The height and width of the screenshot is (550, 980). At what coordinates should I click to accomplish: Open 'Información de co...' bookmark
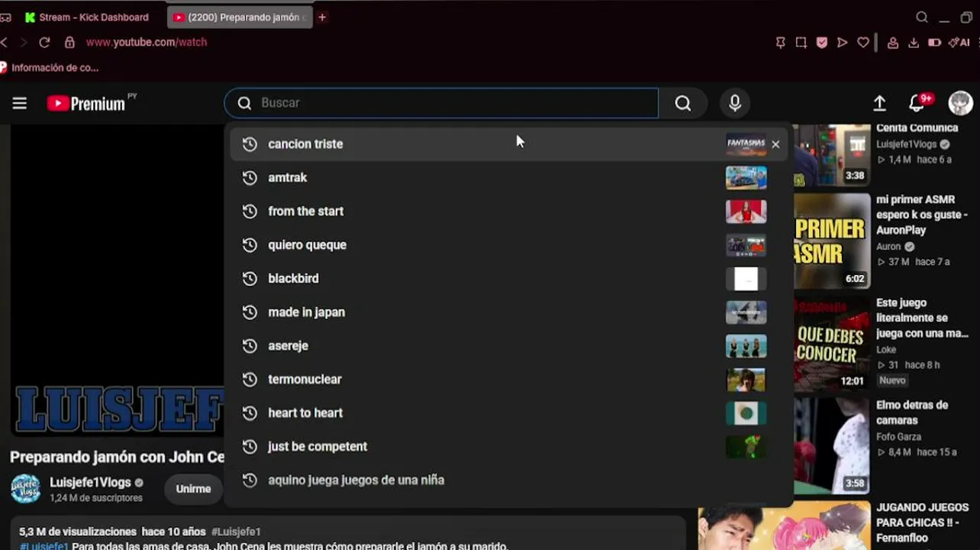tap(50, 68)
